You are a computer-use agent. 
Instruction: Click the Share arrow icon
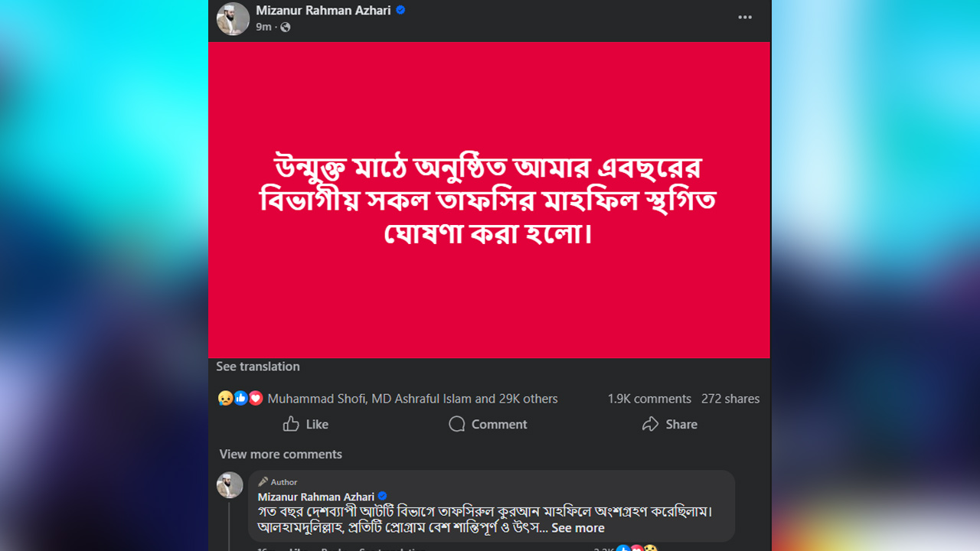pyautogui.click(x=651, y=424)
